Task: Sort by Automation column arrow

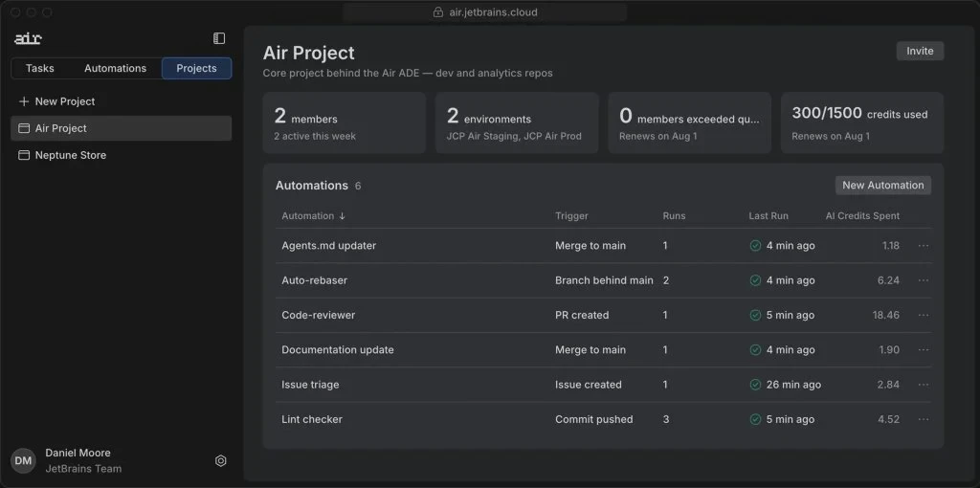Action: [x=342, y=216]
